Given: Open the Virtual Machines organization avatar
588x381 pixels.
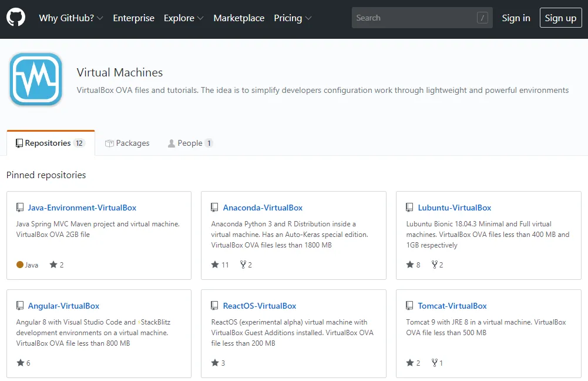Looking at the screenshot, I should tap(36, 79).
